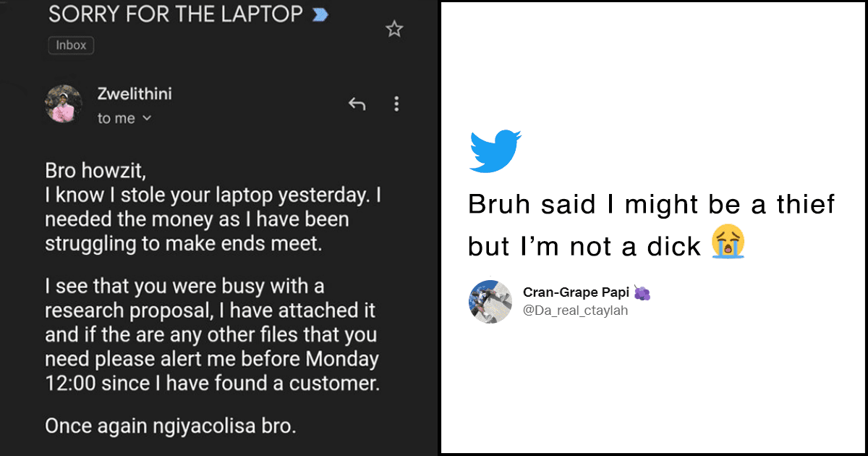The width and height of the screenshot is (868, 456).
Task: Open the three-dot overflow menu icon
Action: [396, 104]
